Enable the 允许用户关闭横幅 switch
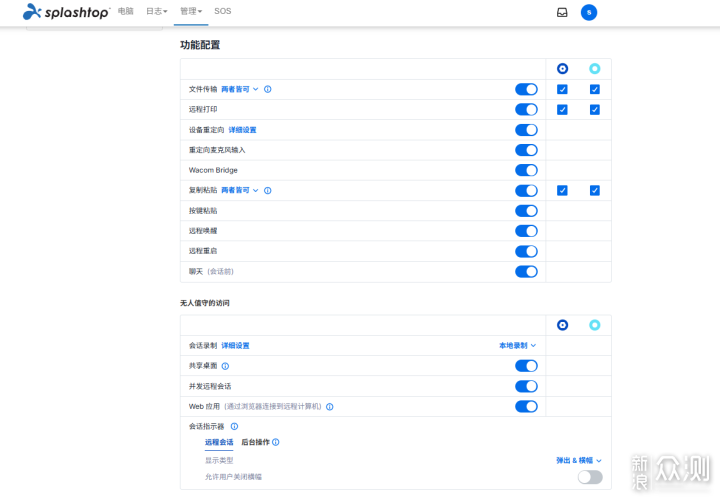The image size is (720, 500). tap(590, 477)
